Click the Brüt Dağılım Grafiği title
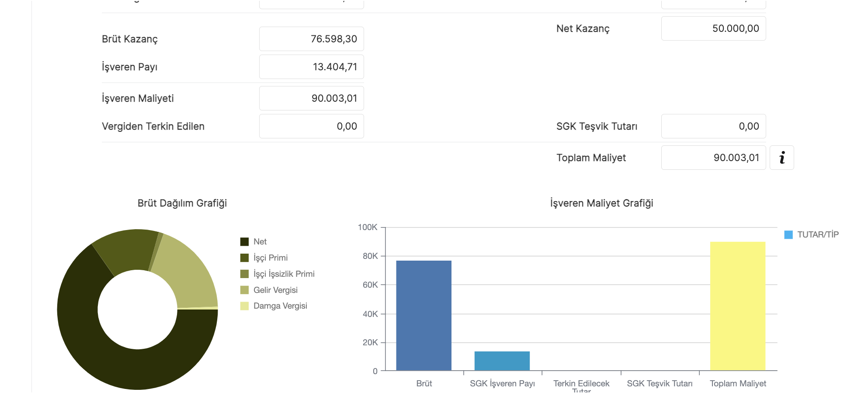The height and width of the screenshot is (399, 868). click(182, 203)
